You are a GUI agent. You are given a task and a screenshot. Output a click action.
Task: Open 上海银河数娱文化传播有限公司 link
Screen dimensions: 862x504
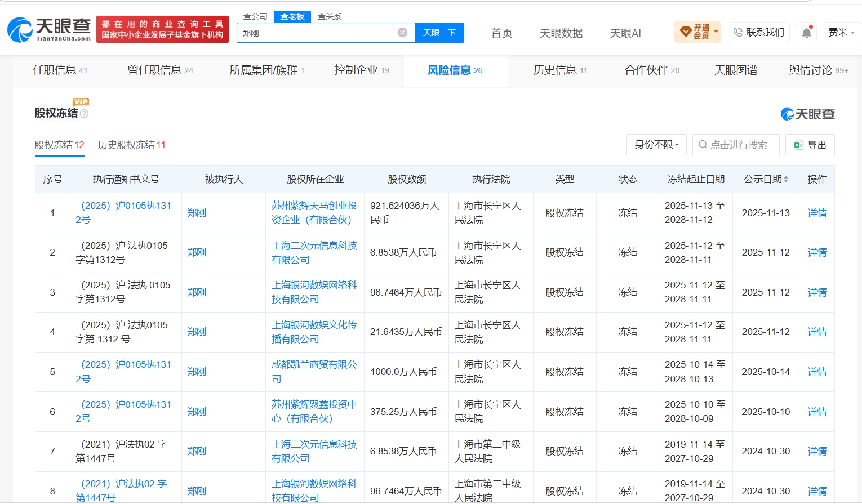tap(314, 332)
